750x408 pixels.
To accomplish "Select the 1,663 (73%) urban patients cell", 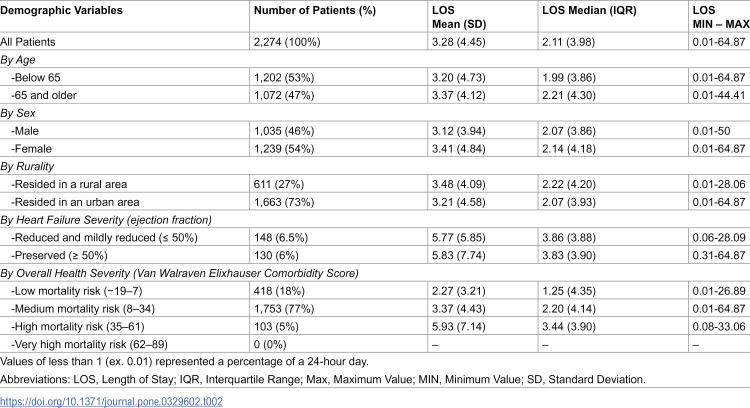I will pos(284,202).
